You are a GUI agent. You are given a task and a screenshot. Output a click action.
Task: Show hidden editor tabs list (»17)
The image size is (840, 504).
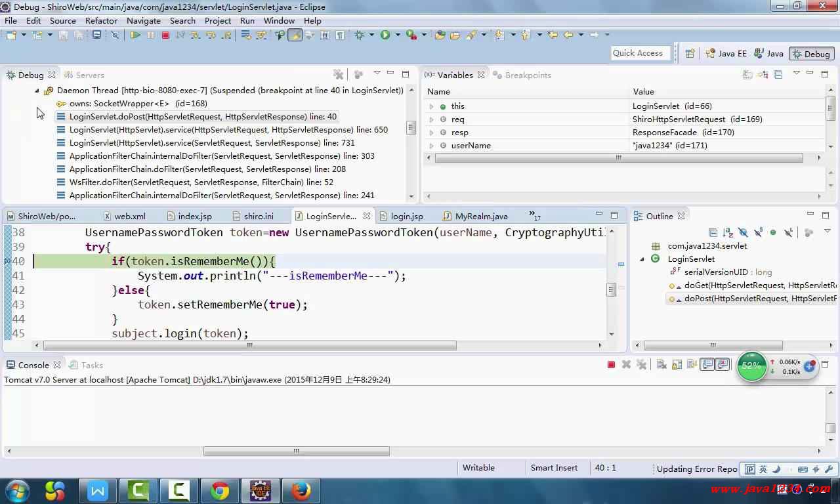coord(535,216)
